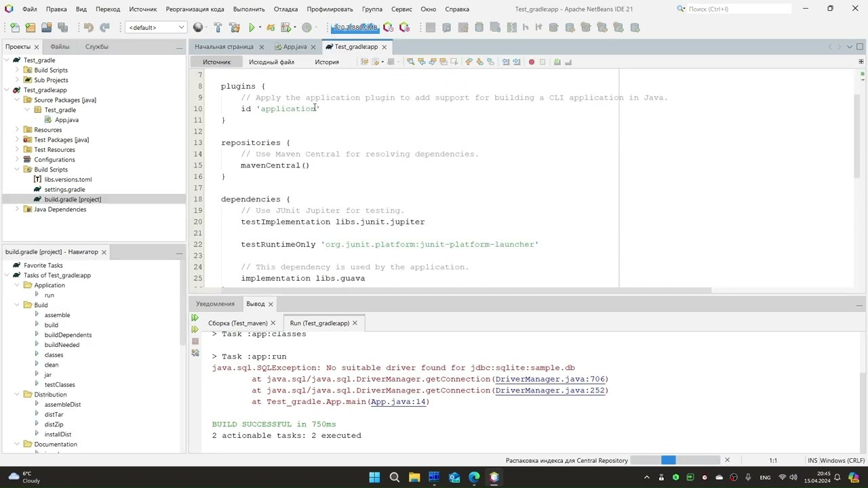Open DriverManager.java:252 stack trace link
868x488 pixels.
[550, 390]
